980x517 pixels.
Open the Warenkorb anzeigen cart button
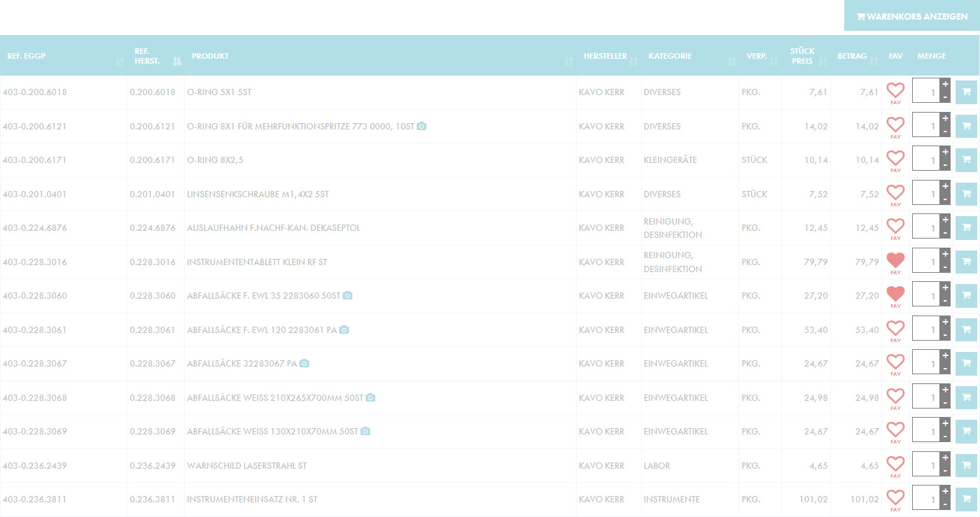912,16
